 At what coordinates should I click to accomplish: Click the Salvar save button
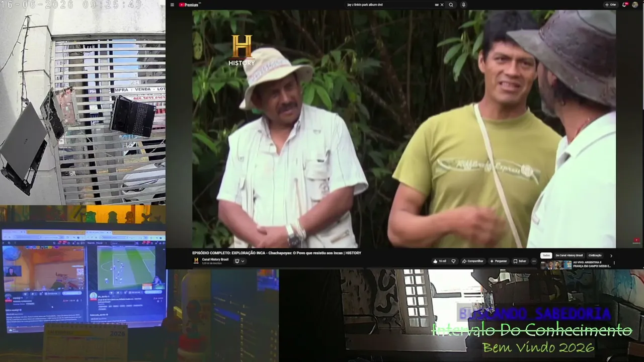coord(520,261)
